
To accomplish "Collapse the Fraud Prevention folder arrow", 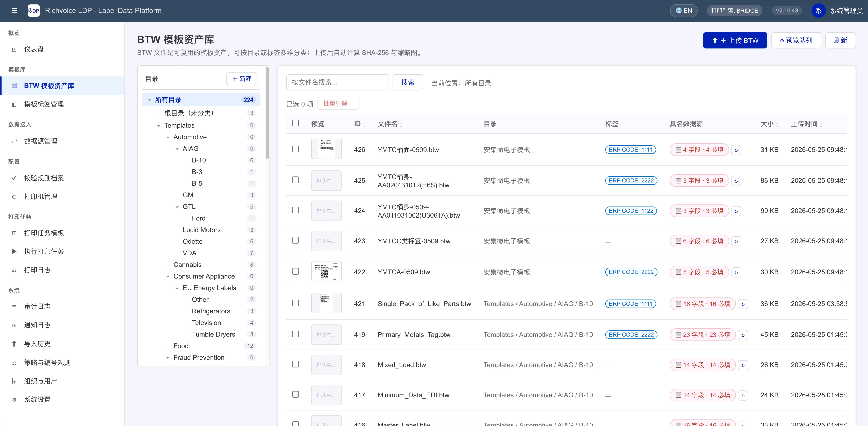I will coord(168,358).
